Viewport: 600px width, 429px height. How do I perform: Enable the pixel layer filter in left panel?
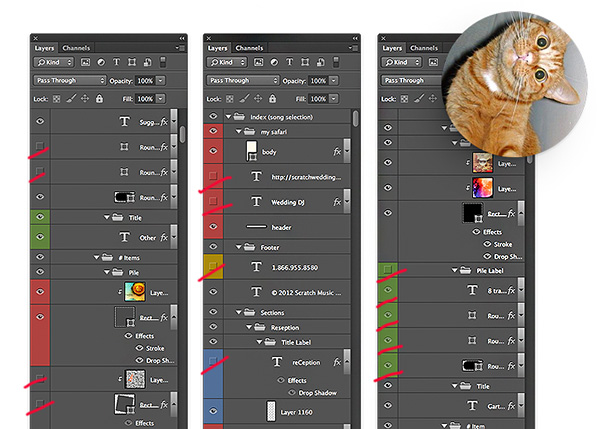click(87, 62)
